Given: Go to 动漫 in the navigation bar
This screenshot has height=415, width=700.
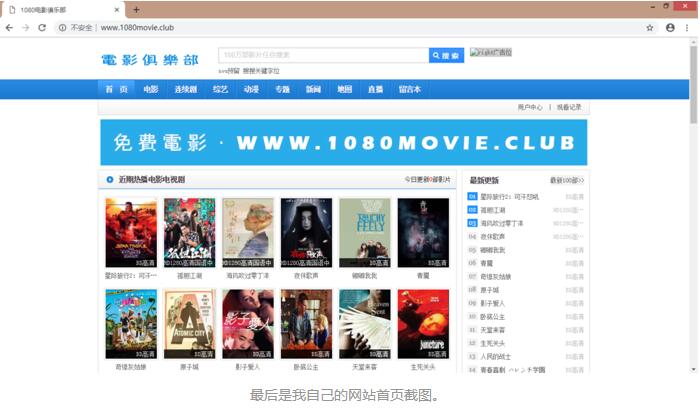Looking at the screenshot, I should [250, 89].
